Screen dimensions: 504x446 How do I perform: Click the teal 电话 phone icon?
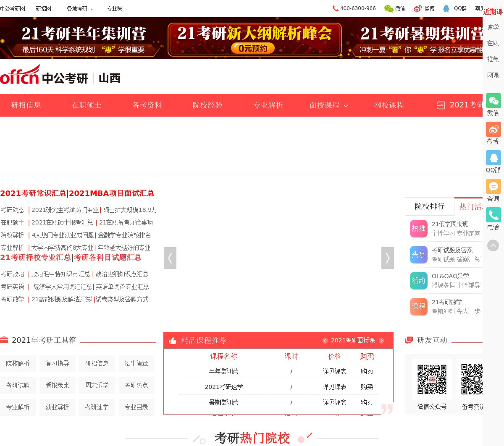(x=493, y=215)
